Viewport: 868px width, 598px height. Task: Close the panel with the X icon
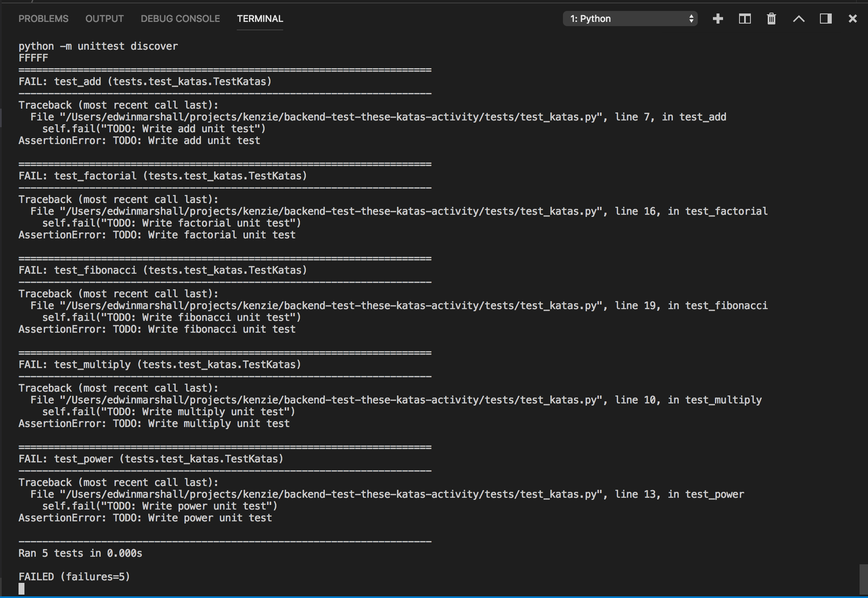pos(852,19)
